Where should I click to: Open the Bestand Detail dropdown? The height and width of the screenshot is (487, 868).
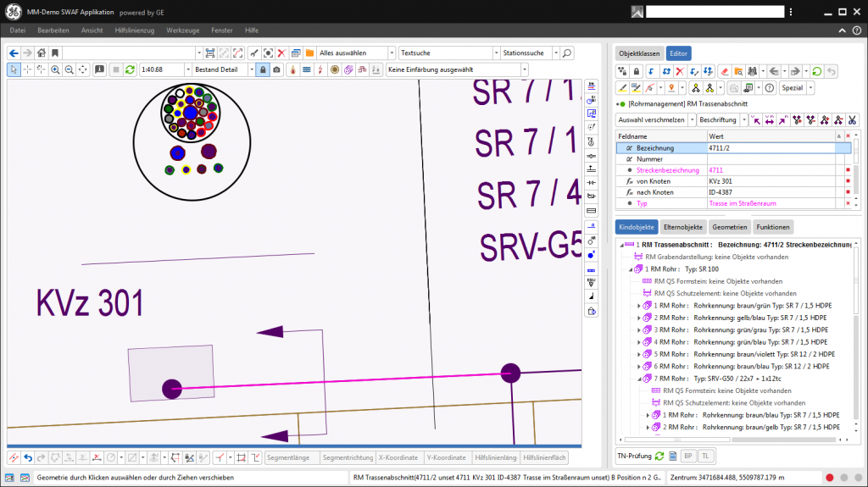coord(252,69)
